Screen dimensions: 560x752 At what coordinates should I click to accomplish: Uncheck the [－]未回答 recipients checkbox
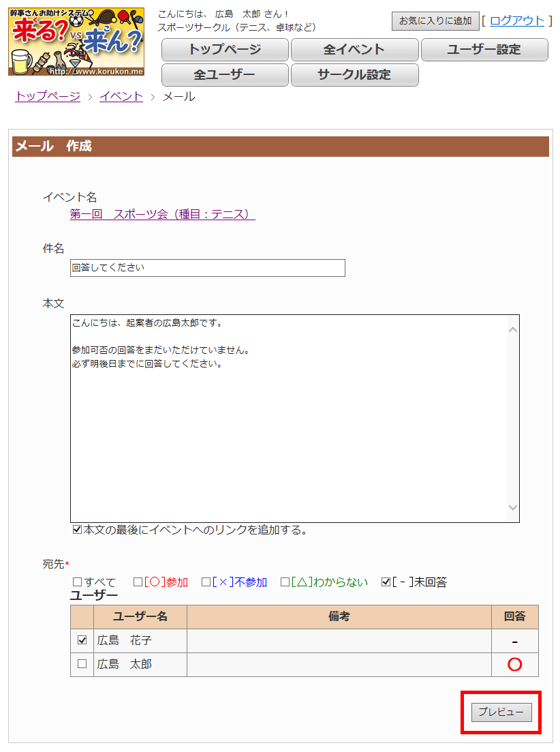384,582
